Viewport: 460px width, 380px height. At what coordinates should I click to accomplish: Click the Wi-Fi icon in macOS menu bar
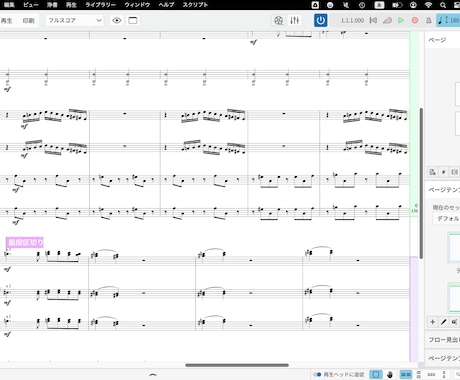[x=428, y=5]
